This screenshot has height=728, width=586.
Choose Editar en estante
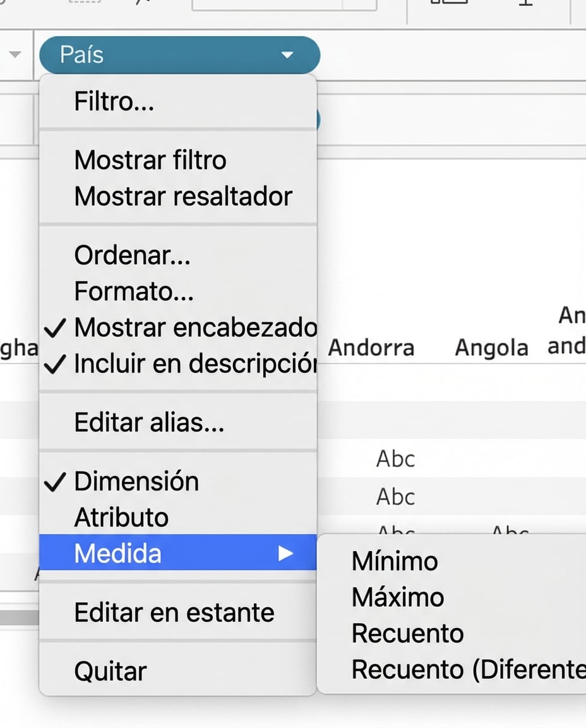pos(174,612)
